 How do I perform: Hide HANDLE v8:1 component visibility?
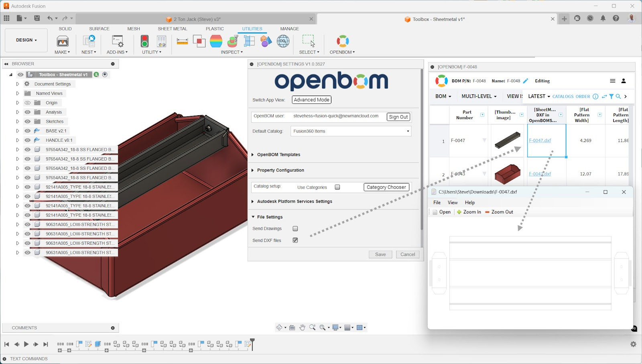point(27,140)
